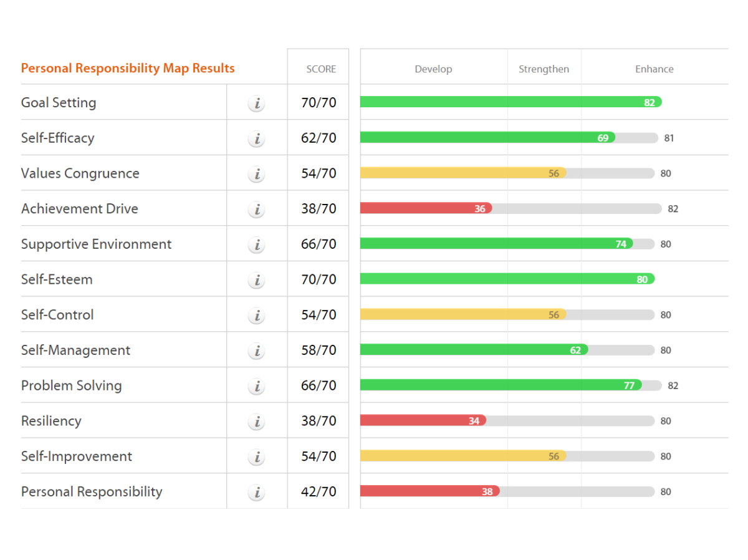Viewport: 748px width, 560px height.
Task: Open the Self-Efficacy info icon
Action: [256, 138]
